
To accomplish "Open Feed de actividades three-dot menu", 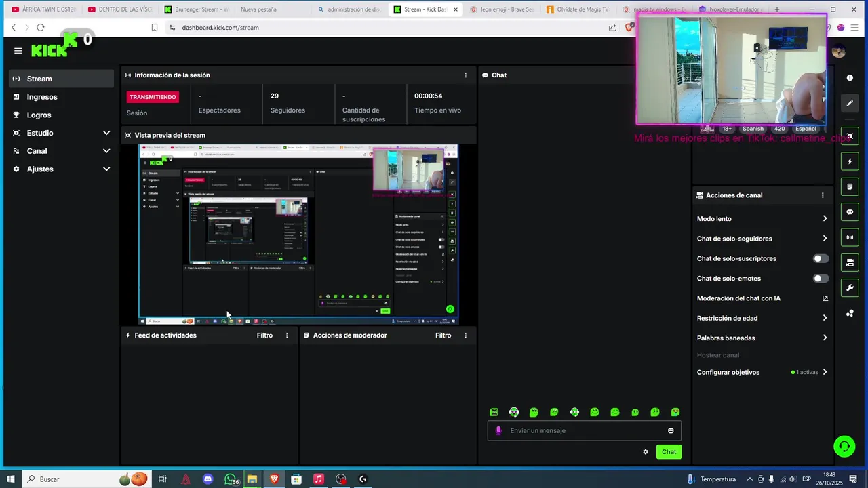I will click(287, 335).
